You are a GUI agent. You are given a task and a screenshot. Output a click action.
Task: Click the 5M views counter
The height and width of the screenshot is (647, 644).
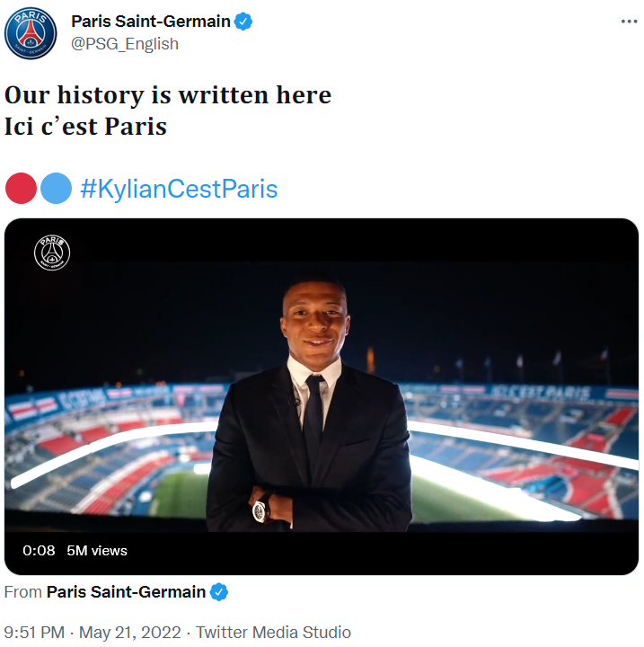98,550
